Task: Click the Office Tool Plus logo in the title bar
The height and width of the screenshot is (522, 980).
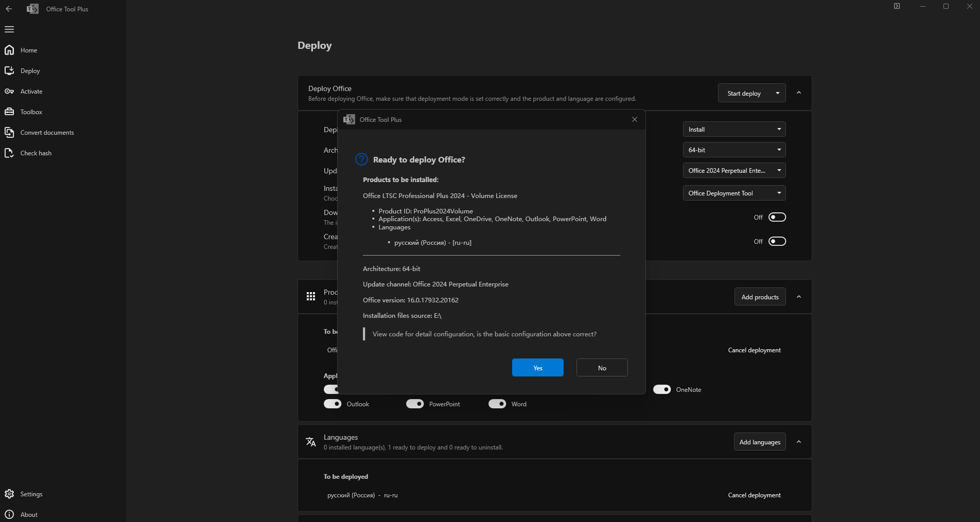Action: pos(32,9)
